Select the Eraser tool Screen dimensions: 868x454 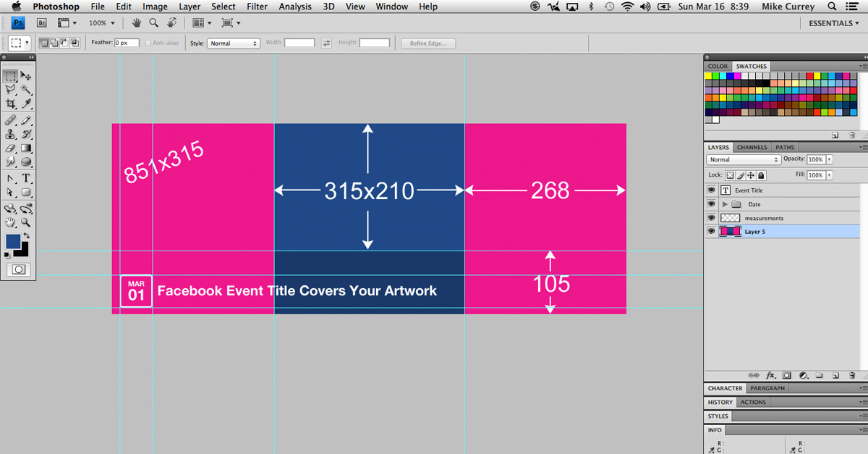[x=10, y=148]
